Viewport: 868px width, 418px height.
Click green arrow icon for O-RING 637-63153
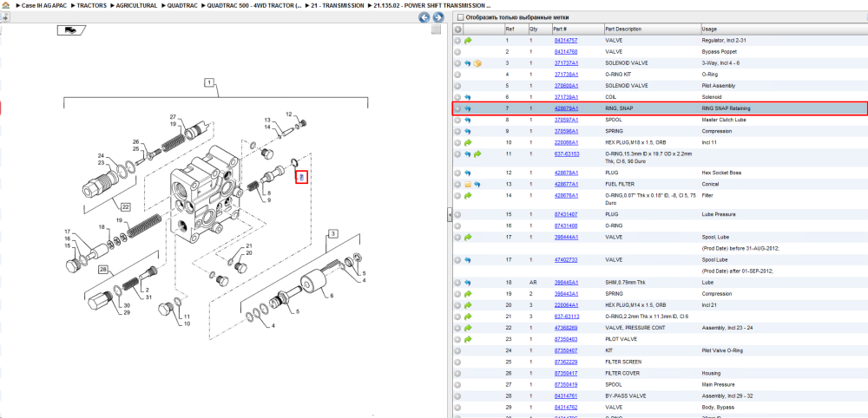click(477, 154)
